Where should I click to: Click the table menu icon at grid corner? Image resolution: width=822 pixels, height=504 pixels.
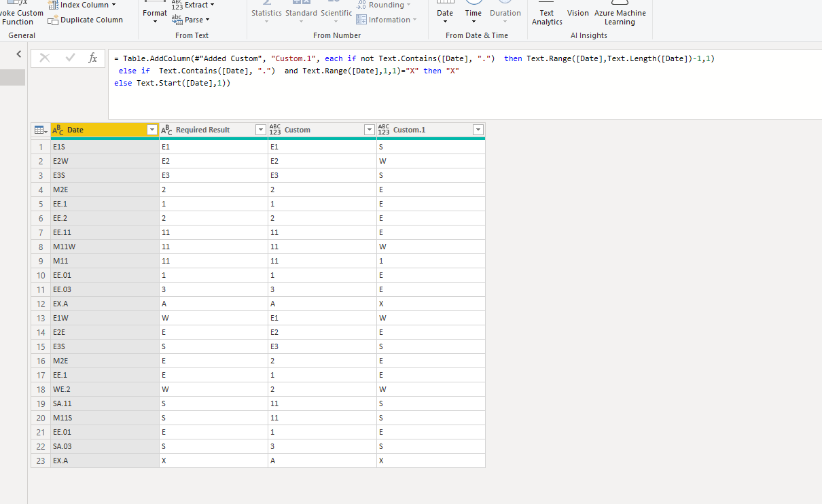40,130
